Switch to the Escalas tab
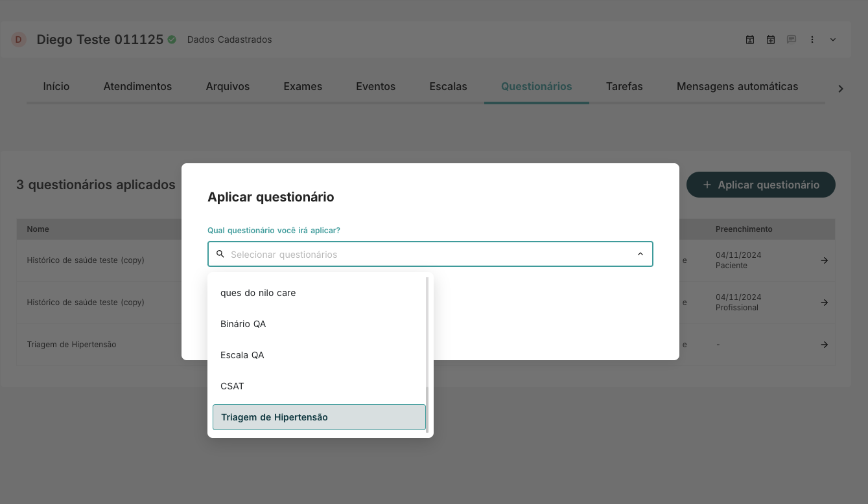The width and height of the screenshot is (868, 504). 448,86
